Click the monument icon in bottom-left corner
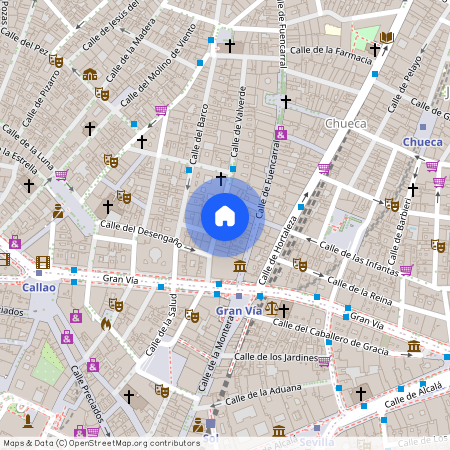The height and width of the screenshot is (450, 450). coord(28,421)
